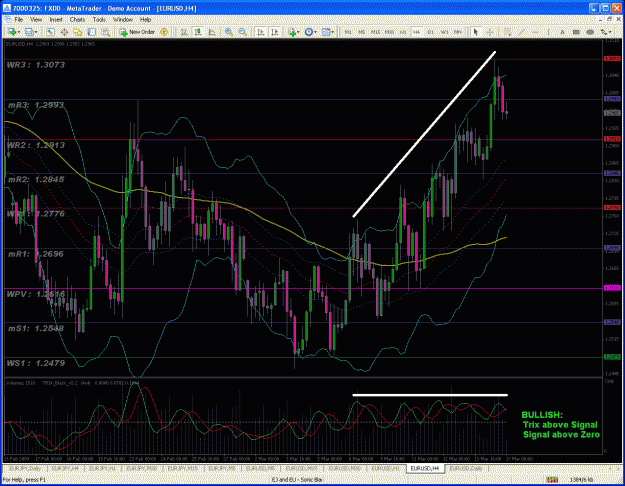Screen dimensions: 625x486
Task: Expand the Indicators dropdown arrow
Action: pos(299,32)
